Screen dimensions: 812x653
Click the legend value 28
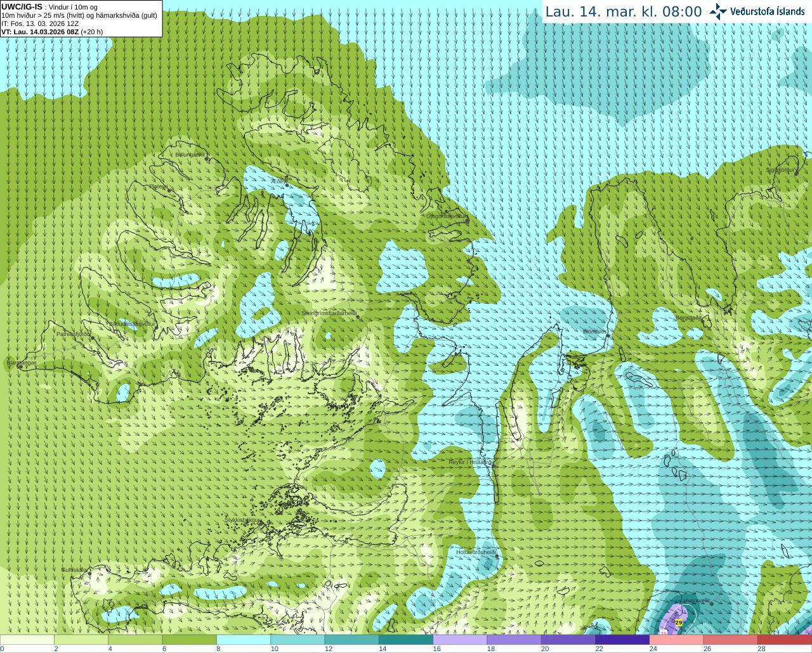(761, 649)
